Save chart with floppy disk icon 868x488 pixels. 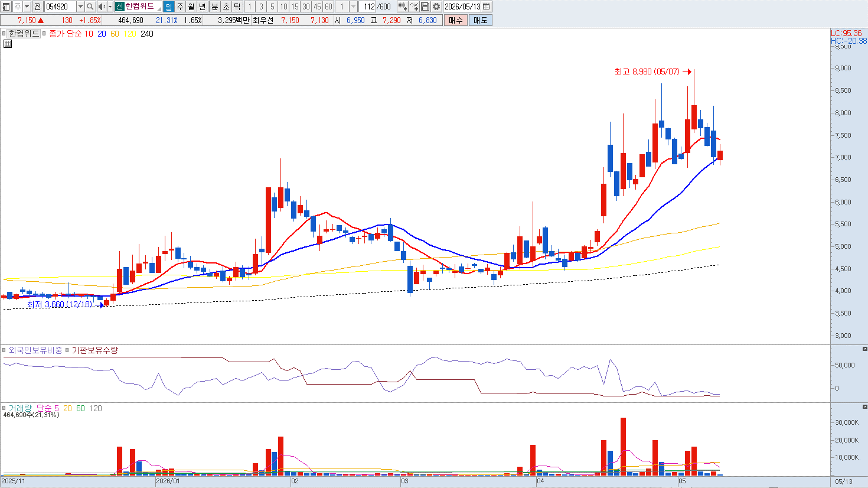425,6
